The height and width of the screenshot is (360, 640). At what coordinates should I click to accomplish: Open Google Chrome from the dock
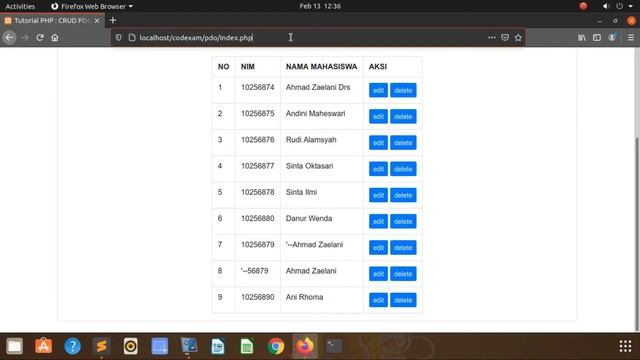276,346
